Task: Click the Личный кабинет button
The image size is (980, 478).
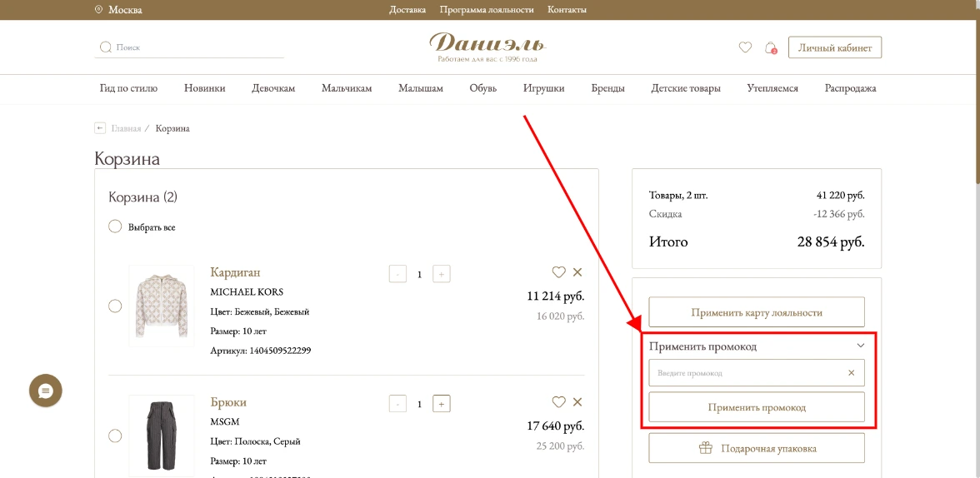Action: (834, 47)
